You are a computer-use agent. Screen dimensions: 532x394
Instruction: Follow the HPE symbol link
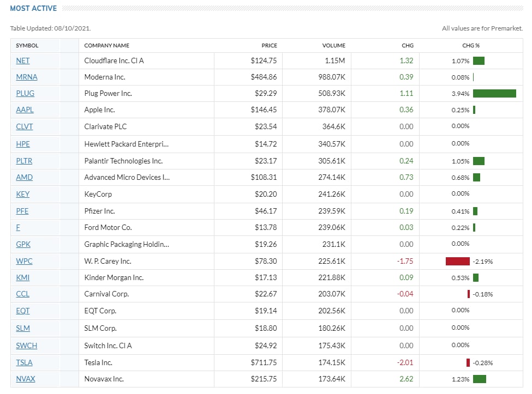(23, 144)
